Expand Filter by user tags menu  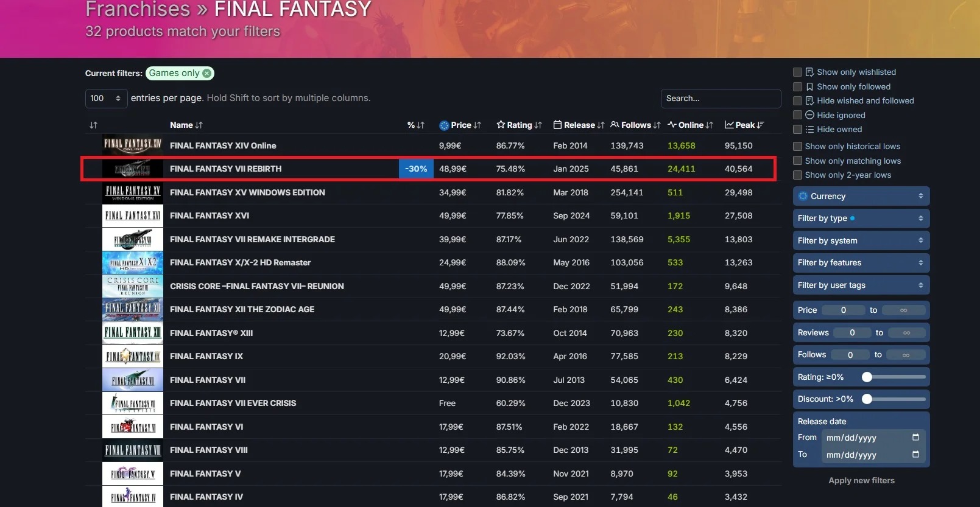click(861, 285)
